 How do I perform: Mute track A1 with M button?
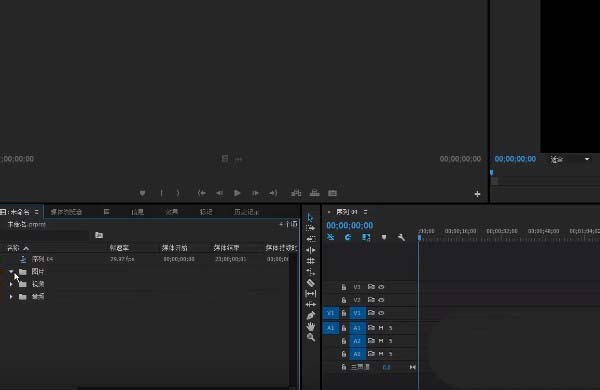pos(381,328)
